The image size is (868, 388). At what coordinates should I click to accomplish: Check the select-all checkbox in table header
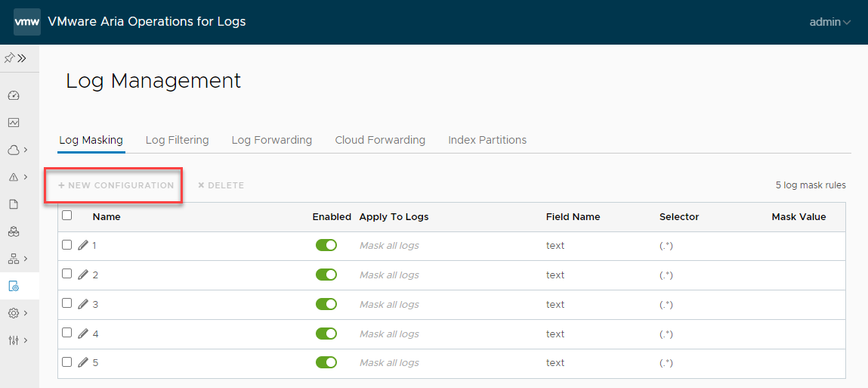[67, 216]
